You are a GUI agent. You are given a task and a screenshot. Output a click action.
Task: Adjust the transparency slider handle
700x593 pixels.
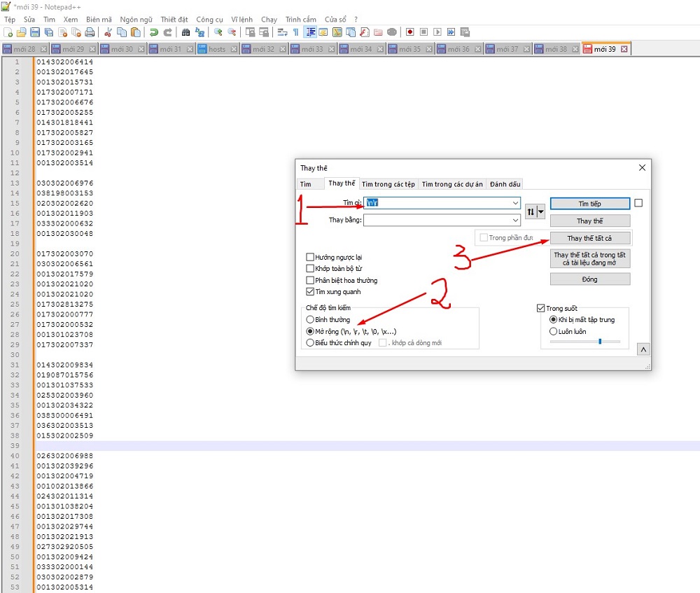point(600,342)
